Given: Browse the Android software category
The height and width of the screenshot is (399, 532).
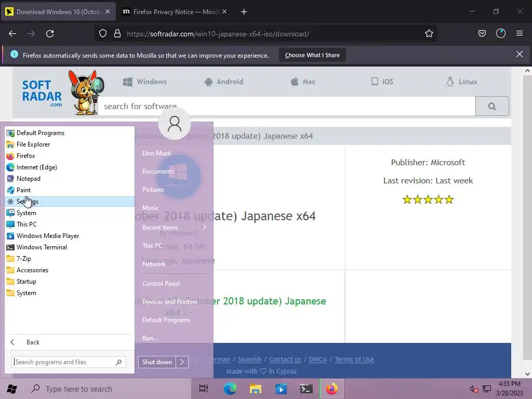Looking at the screenshot, I should pyautogui.click(x=224, y=82).
